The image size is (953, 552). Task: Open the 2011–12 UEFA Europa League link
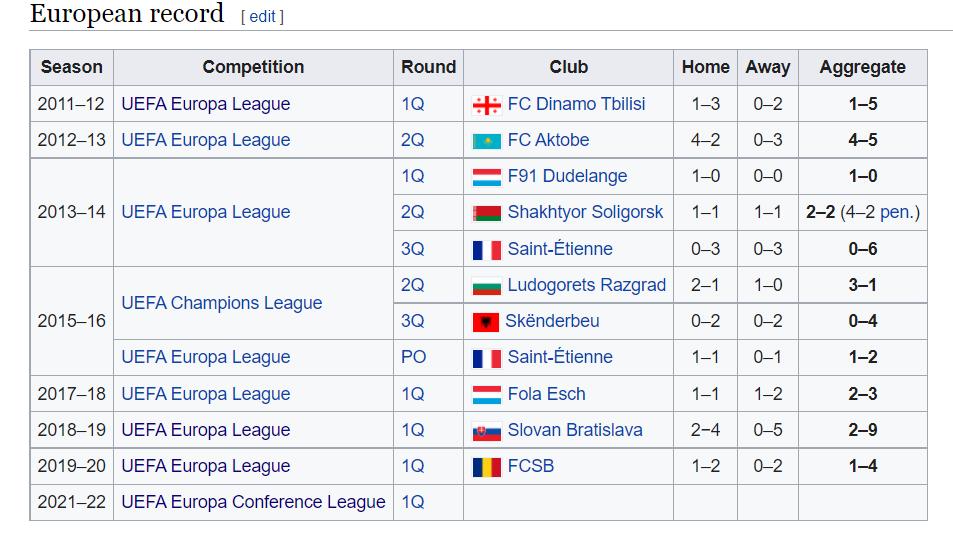[x=205, y=104]
